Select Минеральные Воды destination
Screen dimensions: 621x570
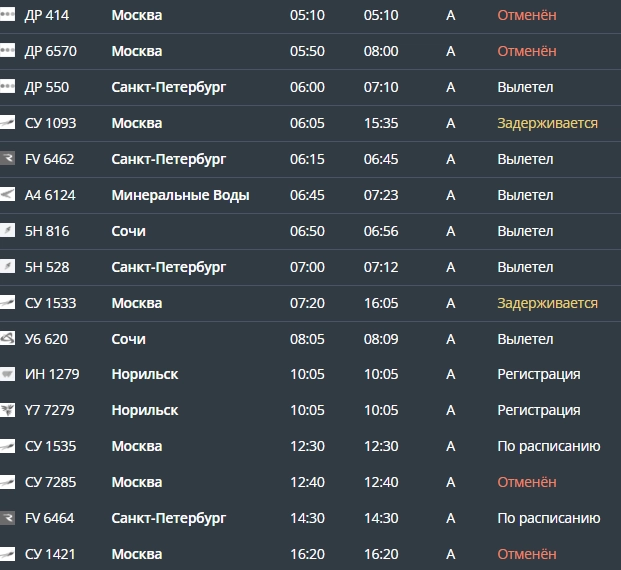coord(180,195)
